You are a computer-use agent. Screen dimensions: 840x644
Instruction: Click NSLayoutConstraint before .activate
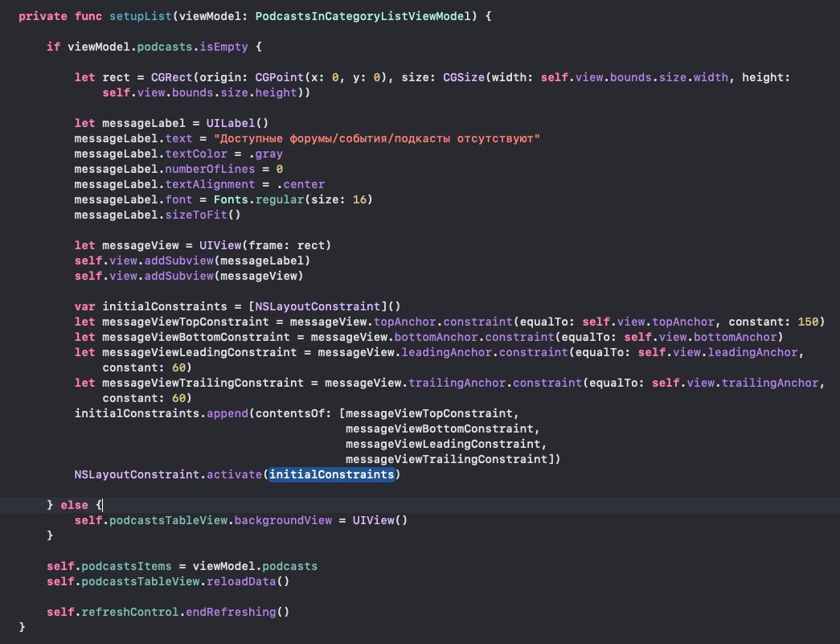point(137,474)
